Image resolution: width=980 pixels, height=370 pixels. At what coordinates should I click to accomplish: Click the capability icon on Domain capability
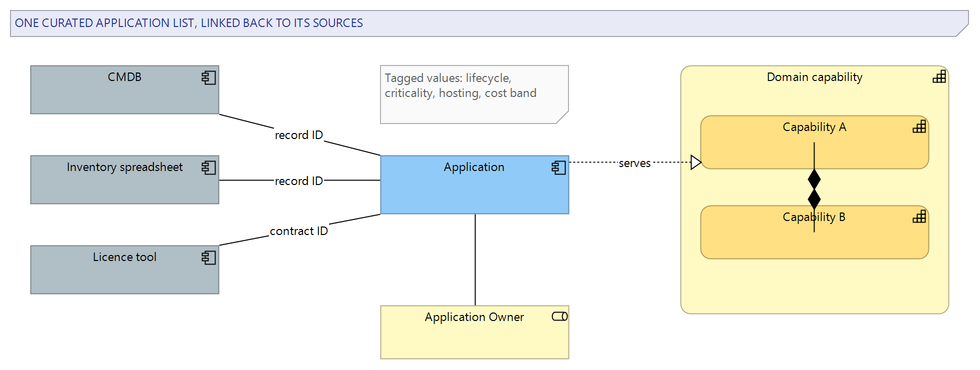(x=939, y=76)
